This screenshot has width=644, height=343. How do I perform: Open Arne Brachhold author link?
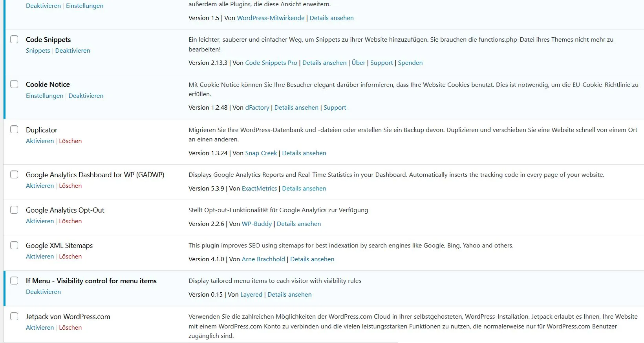coord(263,259)
